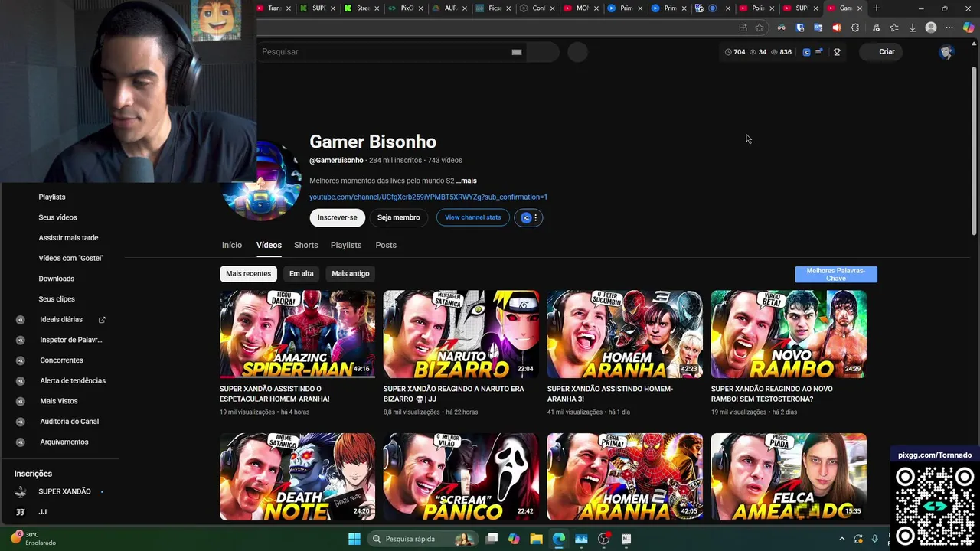Click Inspetor de Palavras vidIQ icon
980x551 pixels.
tap(21, 340)
